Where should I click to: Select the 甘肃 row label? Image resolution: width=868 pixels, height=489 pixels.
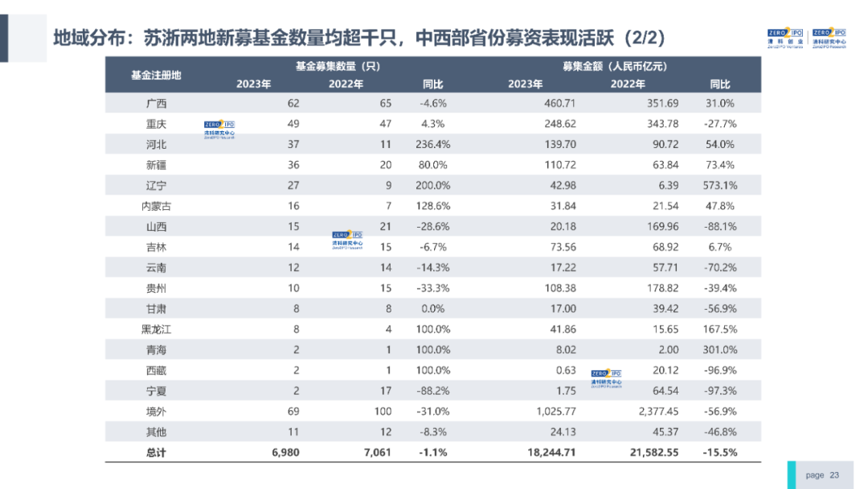(x=156, y=309)
